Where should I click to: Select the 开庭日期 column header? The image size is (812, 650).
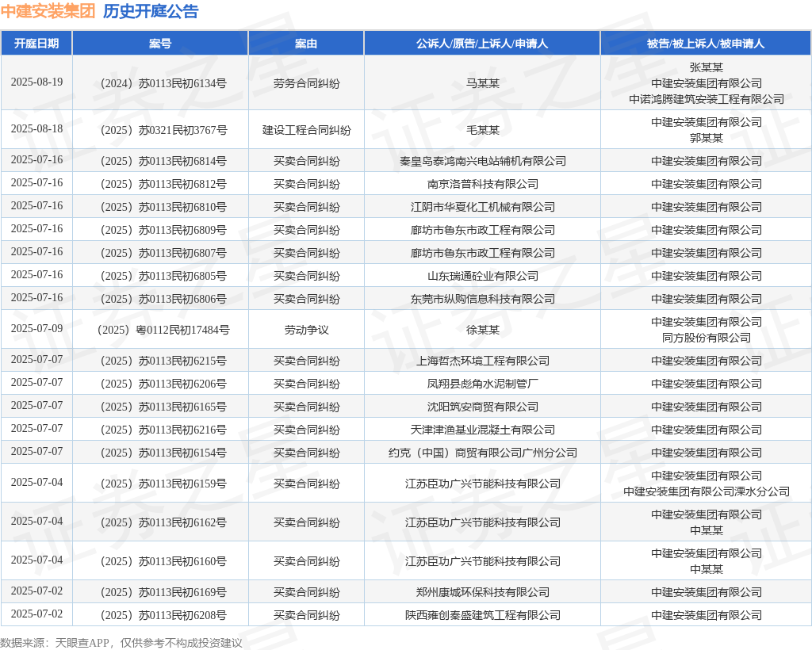click(36, 44)
